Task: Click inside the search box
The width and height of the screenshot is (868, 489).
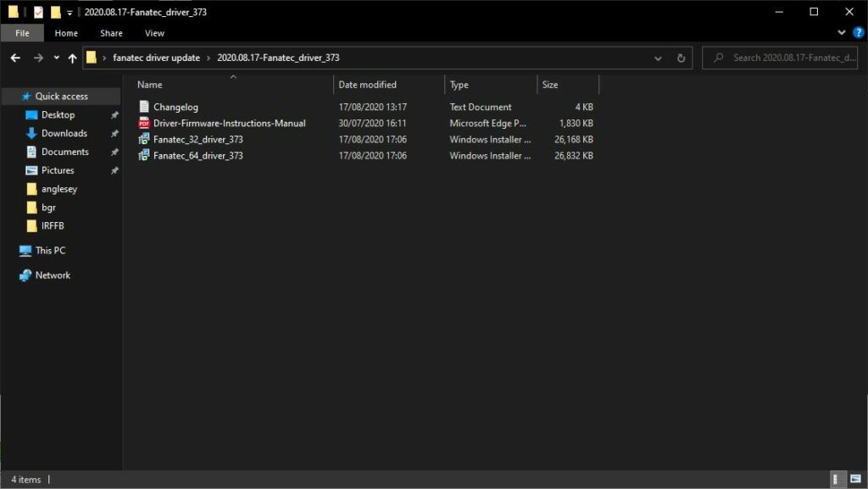Action: coord(780,58)
